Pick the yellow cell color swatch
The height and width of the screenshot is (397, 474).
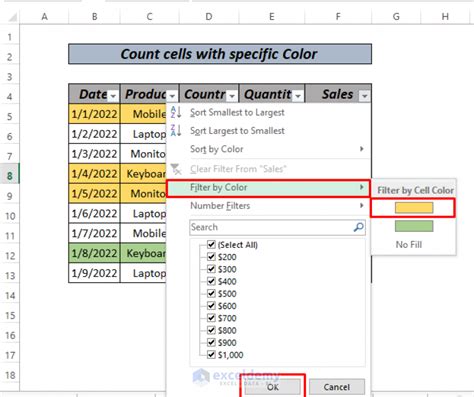click(x=414, y=208)
